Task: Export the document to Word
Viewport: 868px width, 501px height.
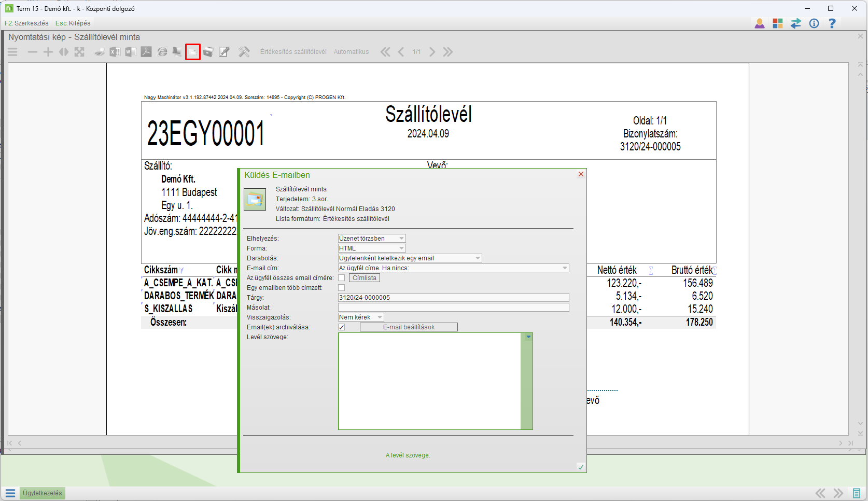Action: 131,52
